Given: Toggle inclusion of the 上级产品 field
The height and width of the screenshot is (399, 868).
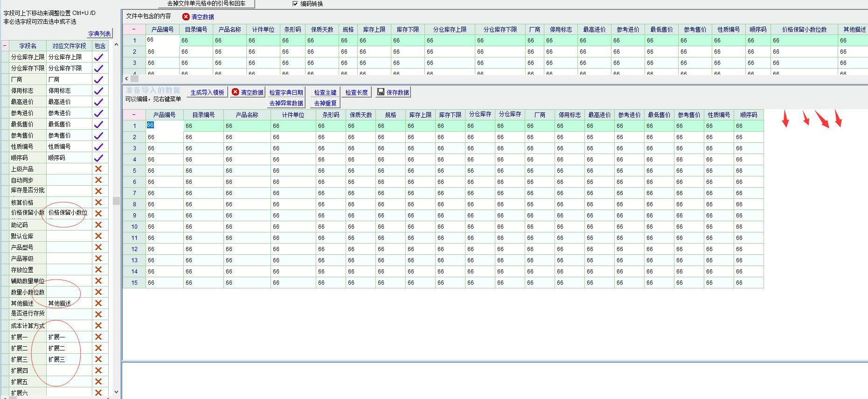Looking at the screenshot, I should (x=98, y=169).
